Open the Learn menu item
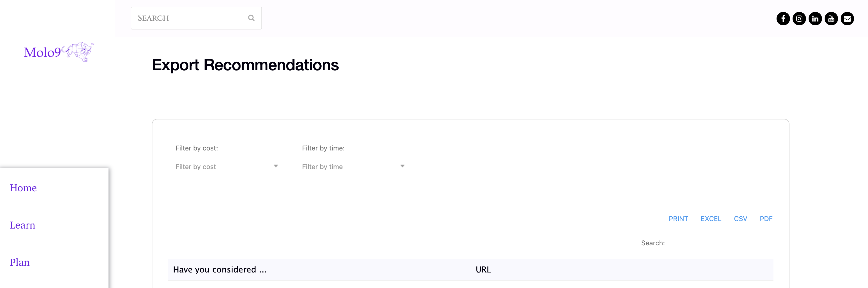 pyautogui.click(x=22, y=225)
